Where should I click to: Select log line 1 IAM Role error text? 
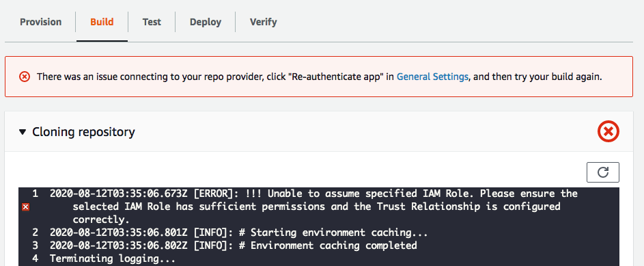(313, 207)
